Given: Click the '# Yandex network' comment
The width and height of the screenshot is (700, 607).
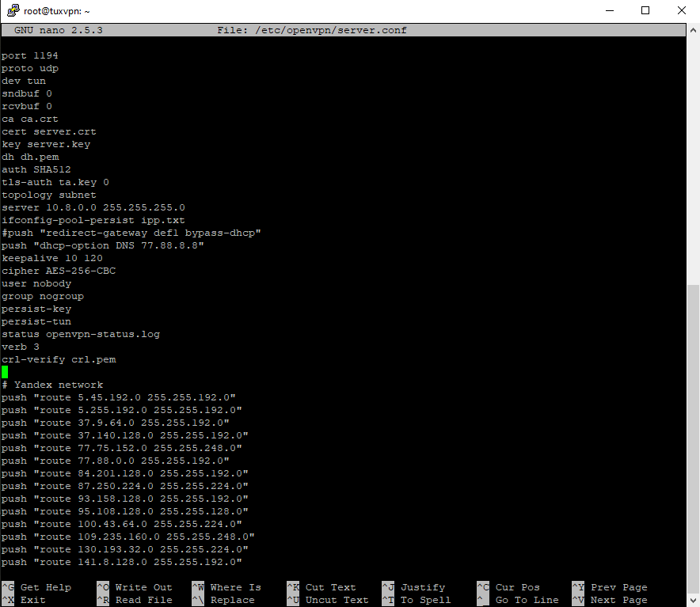Looking at the screenshot, I should [x=51, y=385].
